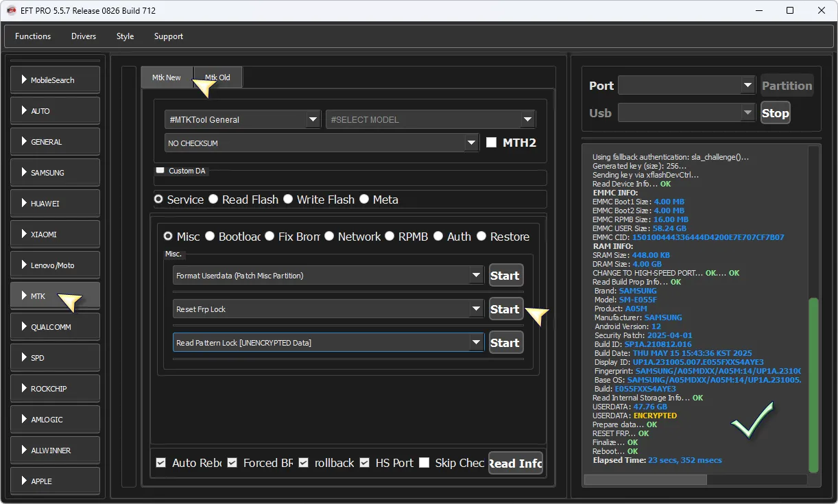838x504 pixels.
Task: Open the Port dropdown
Action: click(x=686, y=85)
